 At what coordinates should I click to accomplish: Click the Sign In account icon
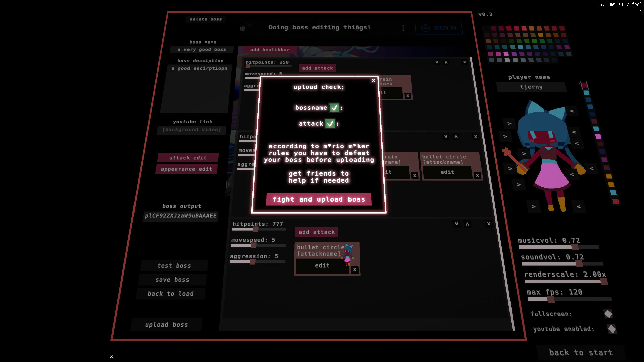point(426,28)
